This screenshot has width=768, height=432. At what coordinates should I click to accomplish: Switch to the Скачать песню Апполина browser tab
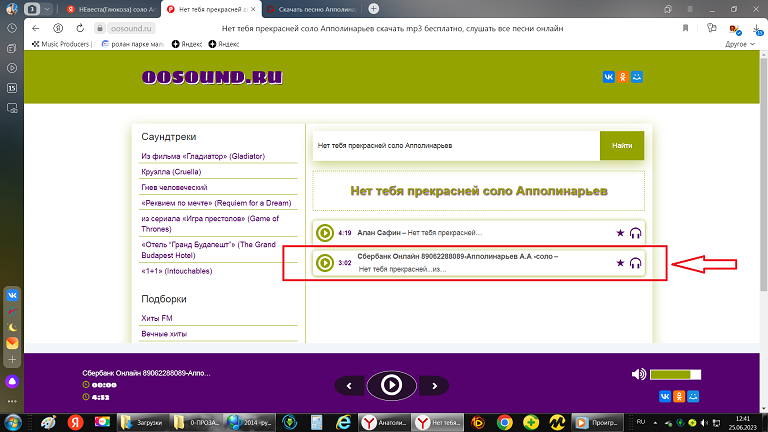(x=312, y=9)
